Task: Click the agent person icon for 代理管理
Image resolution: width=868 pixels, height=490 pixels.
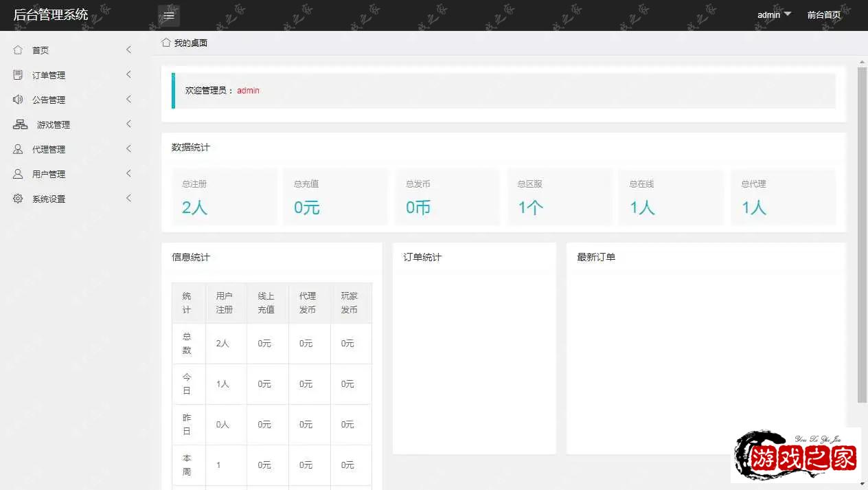Action: coord(18,149)
